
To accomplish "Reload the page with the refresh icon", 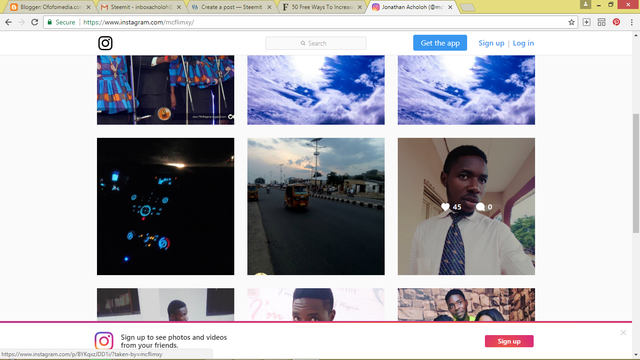I will click(x=35, y=22).
